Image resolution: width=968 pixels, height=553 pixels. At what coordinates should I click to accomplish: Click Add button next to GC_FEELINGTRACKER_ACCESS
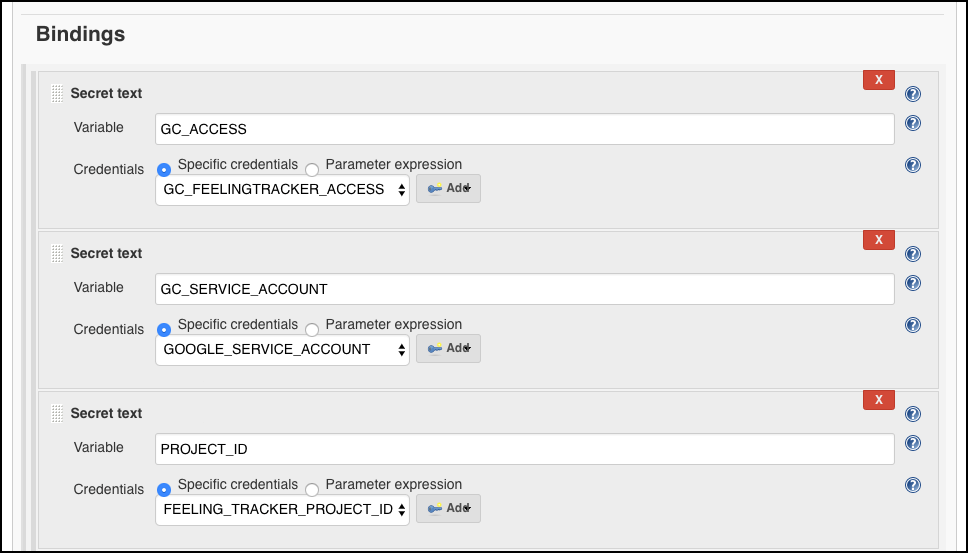pyautogui.click(x=448, y=188)
